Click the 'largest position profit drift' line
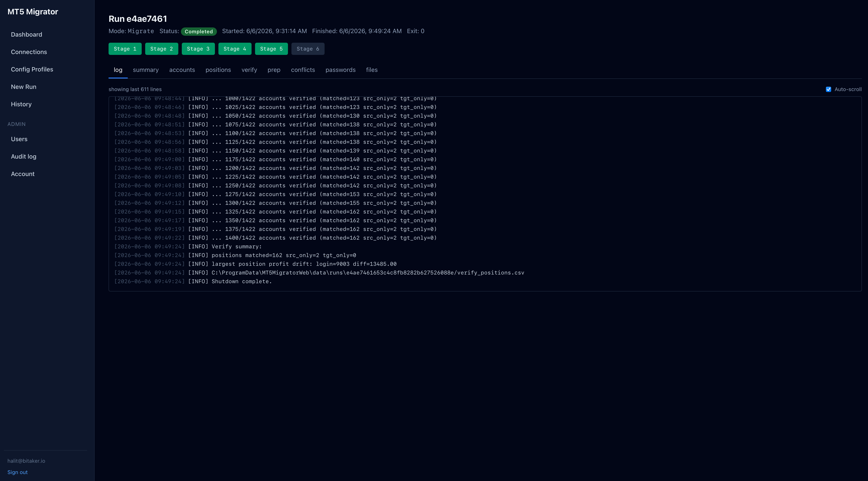The width and height of the screenshot is (868, 481). point(255,264)
